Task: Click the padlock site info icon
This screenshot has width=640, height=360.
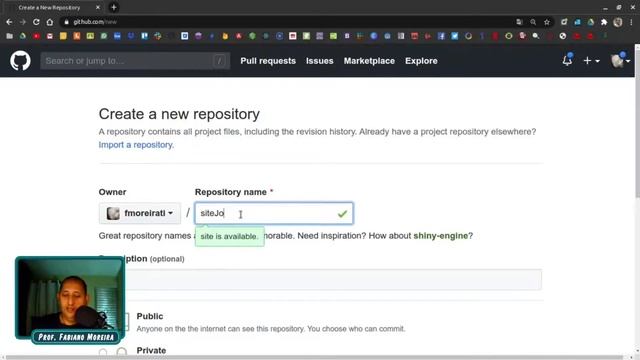Action: pyautogui.click(x=67, y=22)
